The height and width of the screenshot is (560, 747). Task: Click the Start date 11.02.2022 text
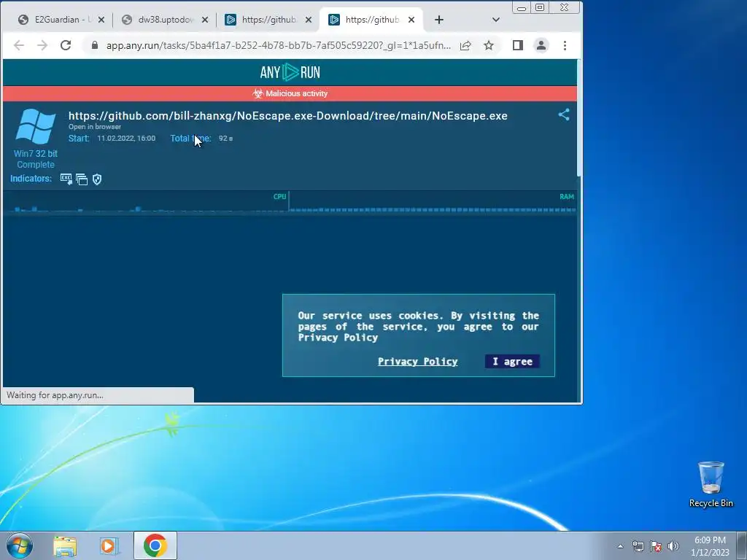point(126,138)
